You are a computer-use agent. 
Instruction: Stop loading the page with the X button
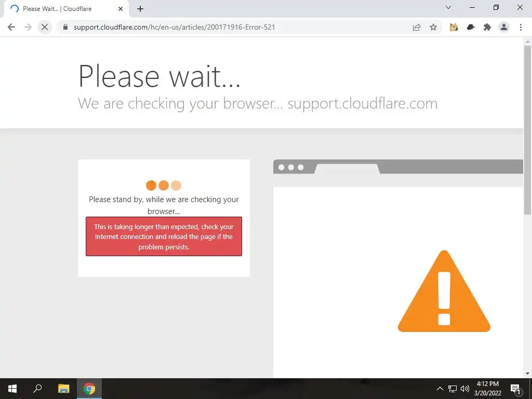click(45, 27)
